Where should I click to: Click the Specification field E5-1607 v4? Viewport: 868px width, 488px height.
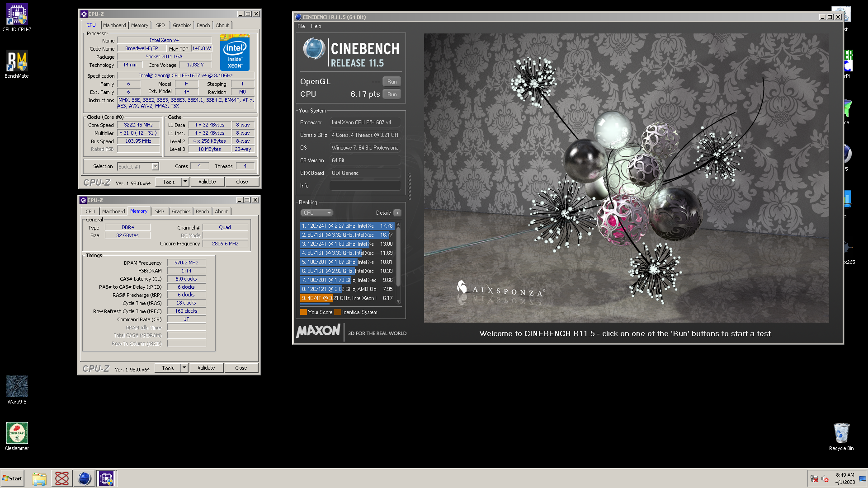[186, 76]
